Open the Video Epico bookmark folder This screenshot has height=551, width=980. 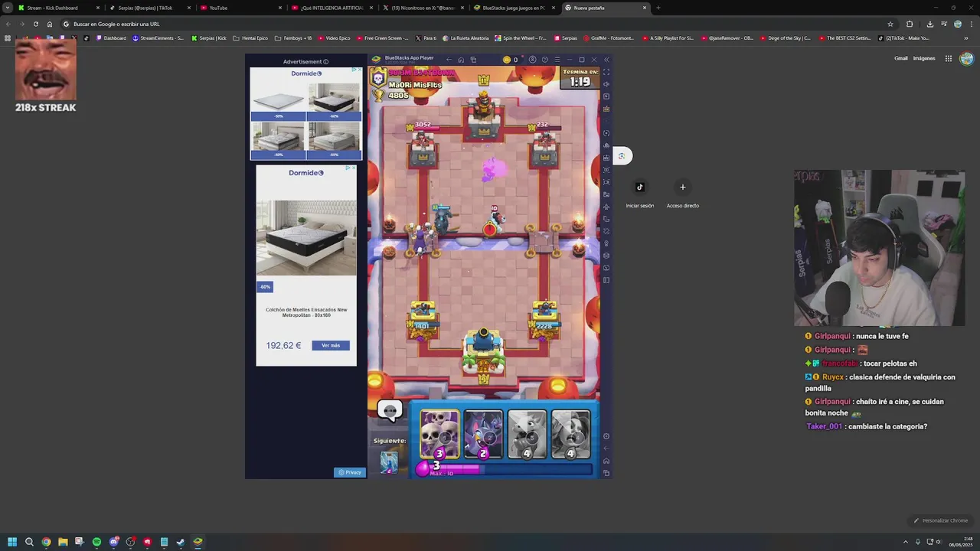pyautogui.click(x=334, y=37)
